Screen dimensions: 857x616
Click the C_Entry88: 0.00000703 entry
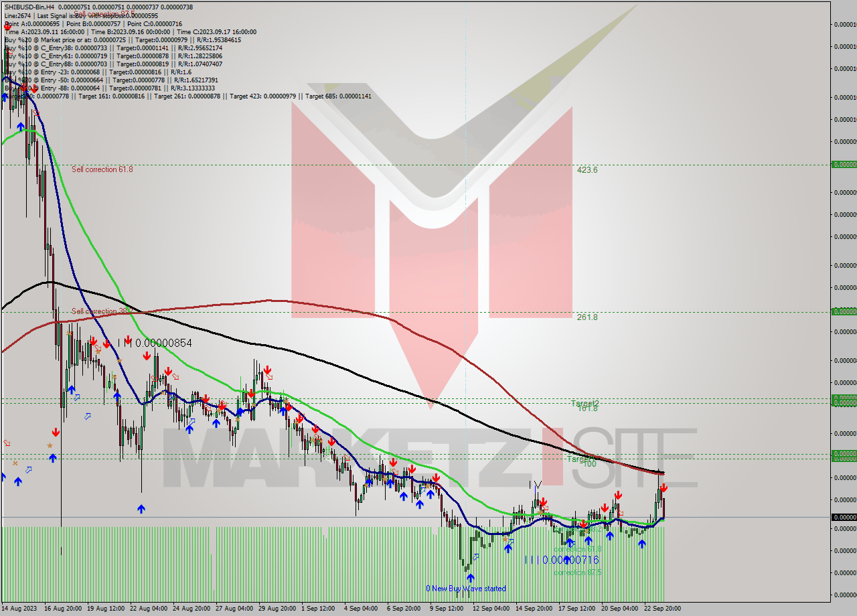(x=74, y=64)
